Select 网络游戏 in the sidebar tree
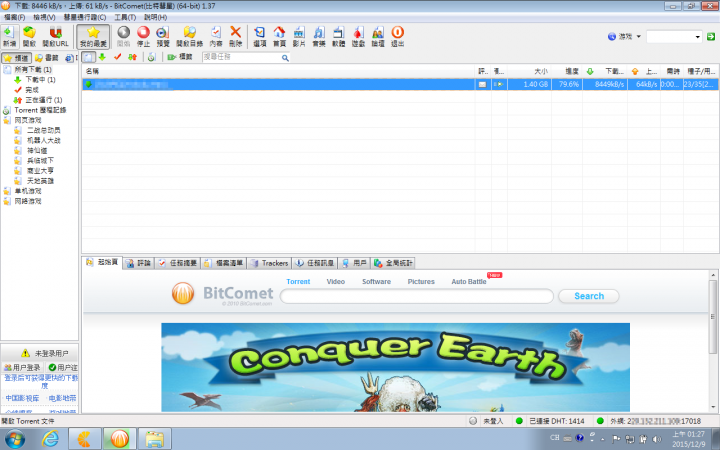Image resolution: width=720 pixels, height=450 pixels. pos(28,201)
